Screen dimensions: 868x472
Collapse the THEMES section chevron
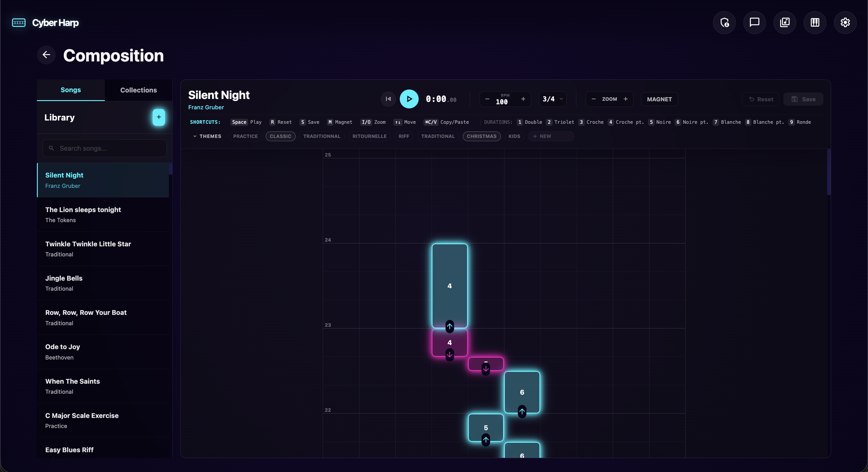[x=195, y=136]
